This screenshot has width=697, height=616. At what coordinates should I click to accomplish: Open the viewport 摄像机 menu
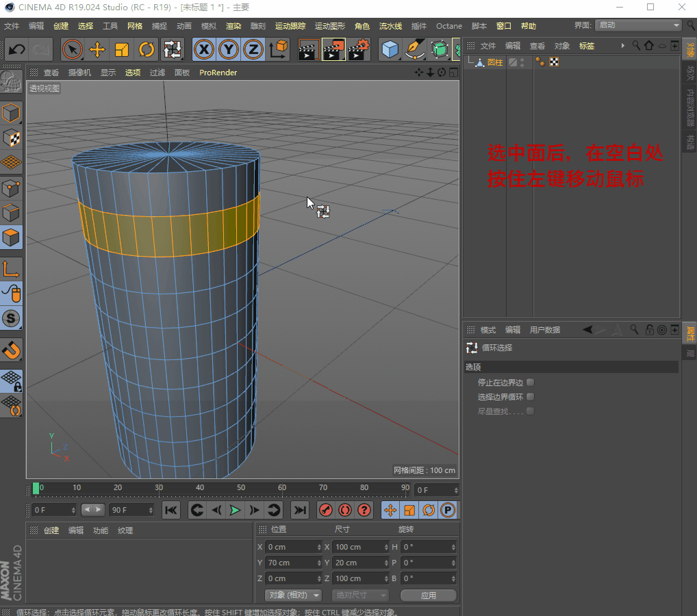click(79, 73)
